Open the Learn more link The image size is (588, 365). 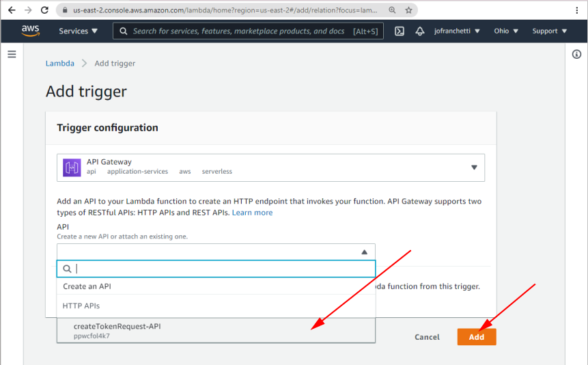(x=253, y=213)
